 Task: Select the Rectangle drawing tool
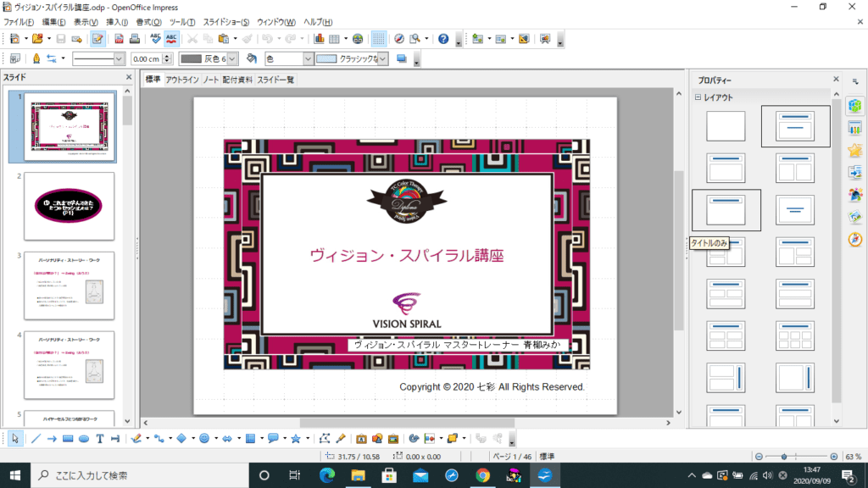[x=68, y=439]
